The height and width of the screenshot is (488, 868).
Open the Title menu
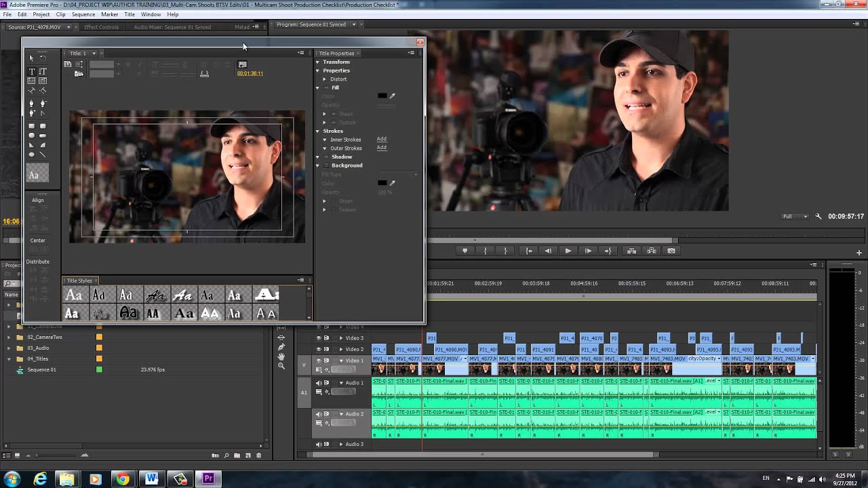click(129, 14)
